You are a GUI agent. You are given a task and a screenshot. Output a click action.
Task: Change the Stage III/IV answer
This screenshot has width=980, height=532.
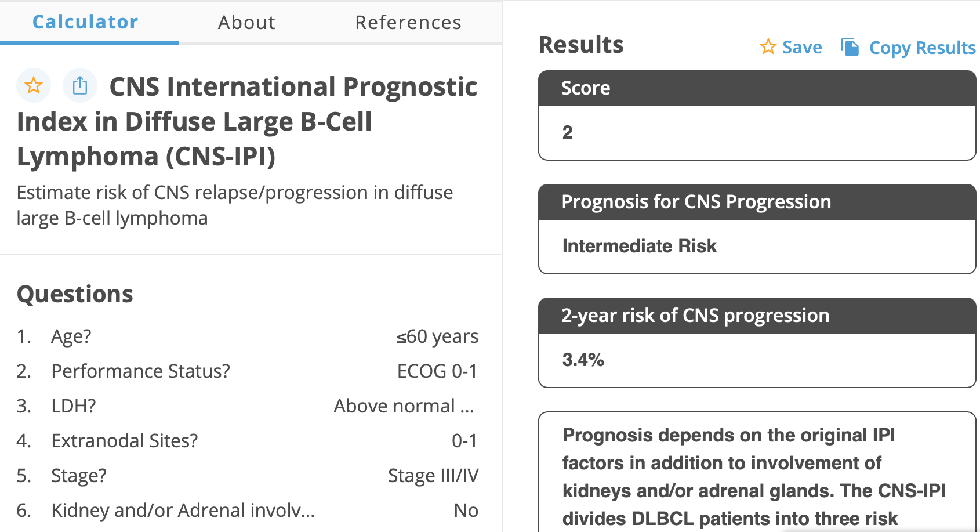(433, 476)
